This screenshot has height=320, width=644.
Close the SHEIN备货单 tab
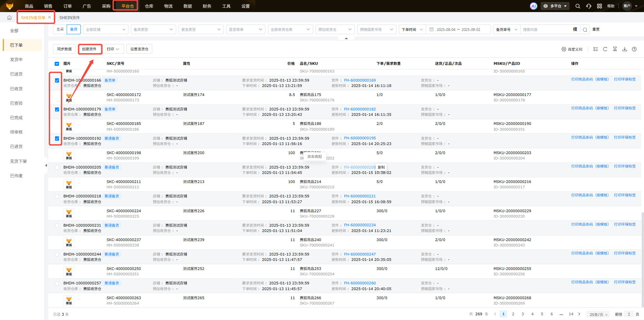pyautogui.click(x=50, y=17)
